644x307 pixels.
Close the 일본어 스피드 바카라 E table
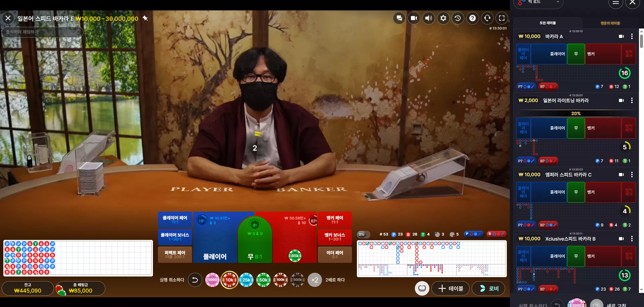[8, 18]
